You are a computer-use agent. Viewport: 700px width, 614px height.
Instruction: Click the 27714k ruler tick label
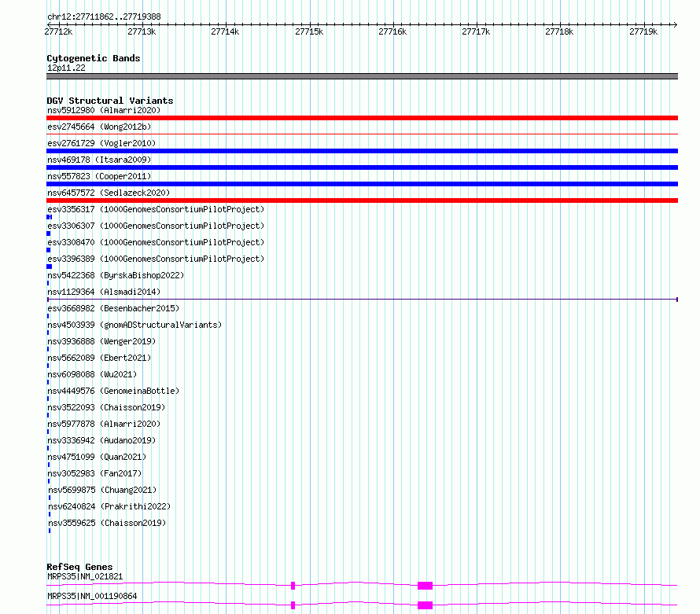click(225, 31)
